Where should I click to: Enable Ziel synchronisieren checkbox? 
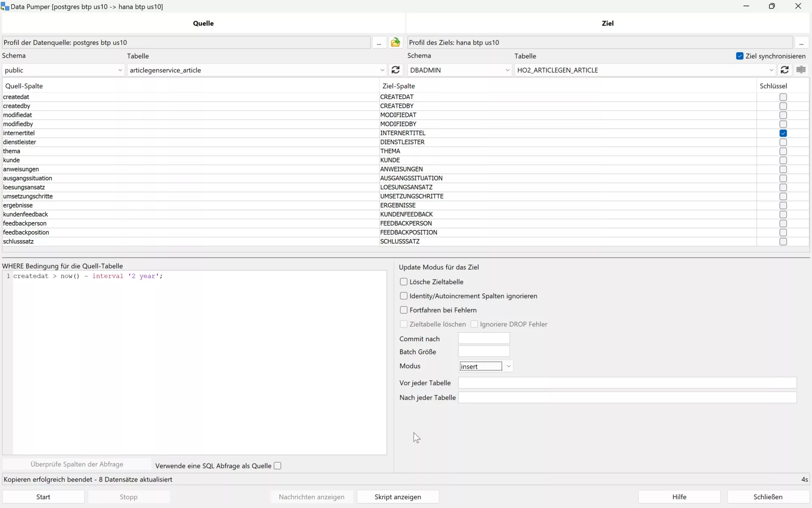[740, 55]
